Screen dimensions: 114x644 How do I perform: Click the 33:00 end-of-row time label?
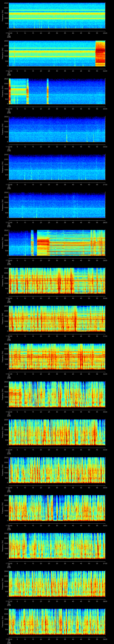(105, 412)
